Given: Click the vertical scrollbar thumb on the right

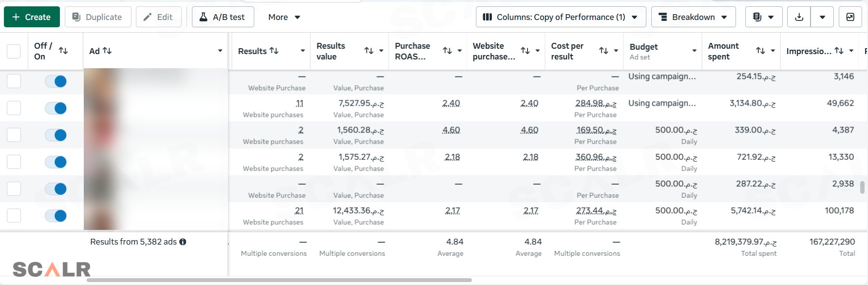Looking at the screenshot, I should [x=863, y=188].
